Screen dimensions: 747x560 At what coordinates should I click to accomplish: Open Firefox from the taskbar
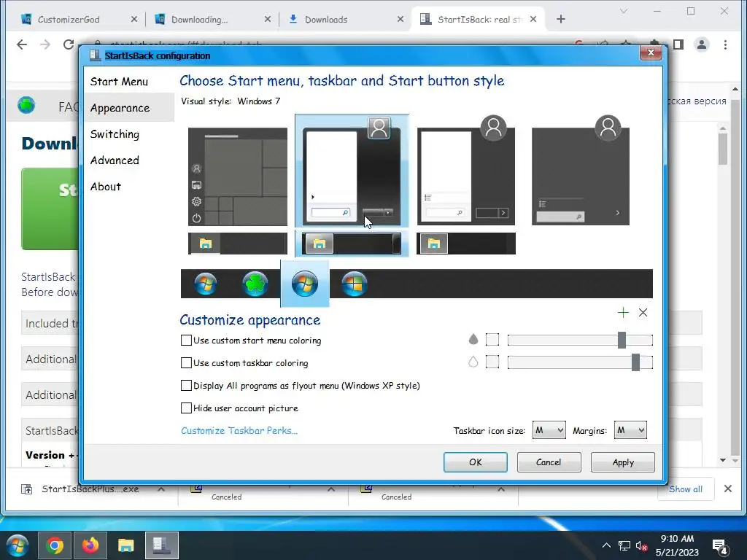(90, 545)
